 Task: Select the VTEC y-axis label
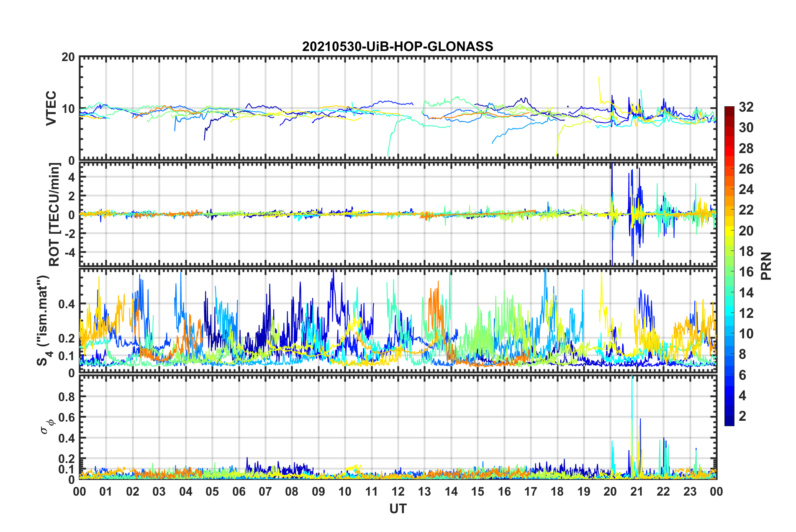pyautogui.click(x=51, y=108)
